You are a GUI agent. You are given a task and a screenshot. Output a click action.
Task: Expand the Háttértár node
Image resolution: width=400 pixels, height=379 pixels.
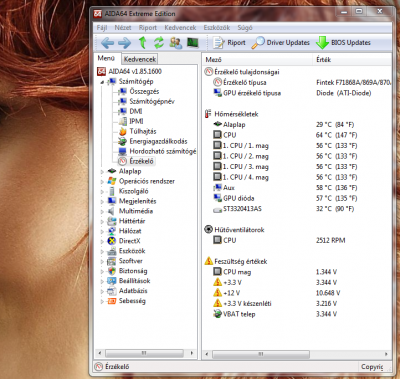coord(102,222)
